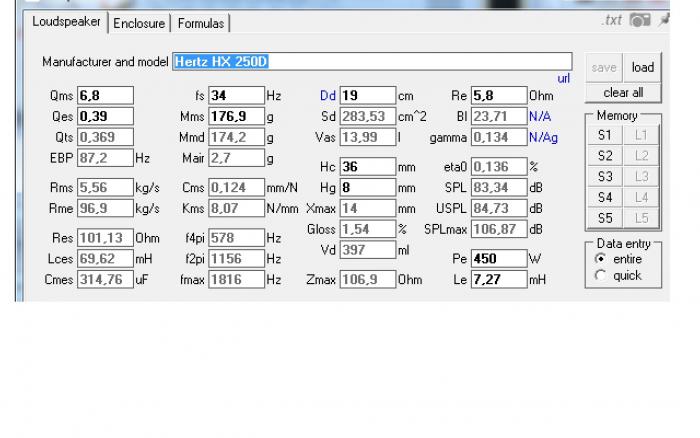This screenshot has width=700, height=438.
Task: Click the SPLmax value field
Action: 499,229
